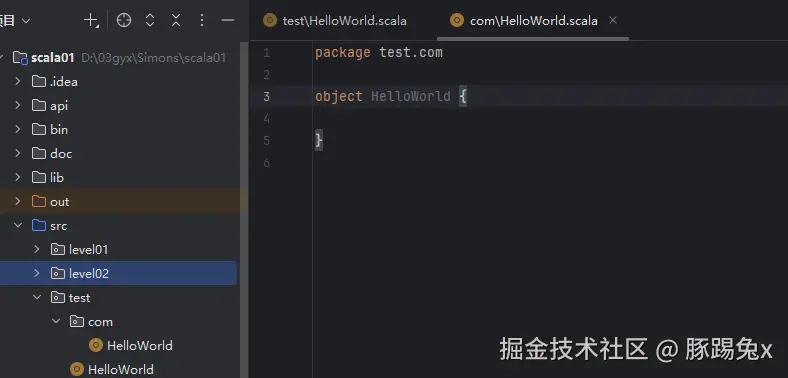Screen dimensions: 788x378
Task: Expand the doc folder
Action: [x=18, y=153]
